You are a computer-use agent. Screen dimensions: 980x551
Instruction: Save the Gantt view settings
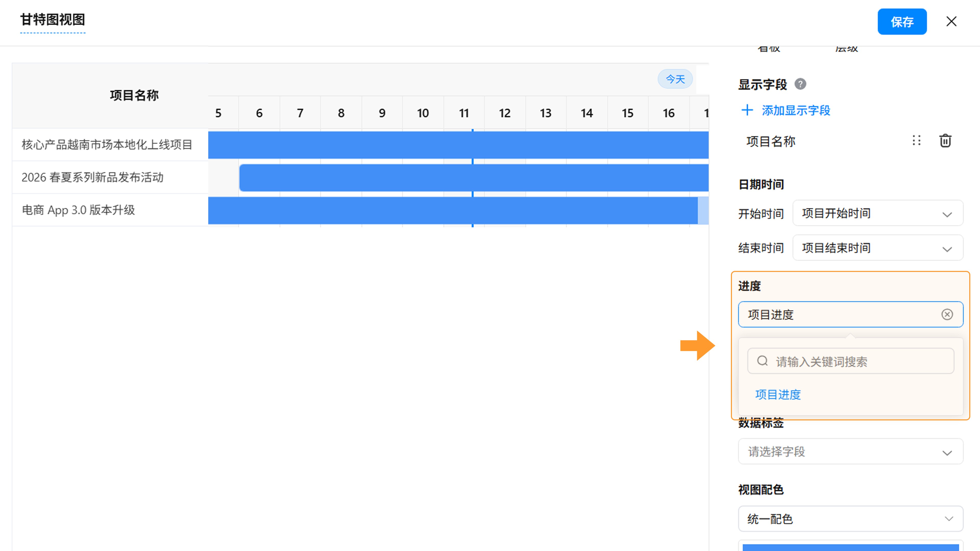[x=902, y=22]
